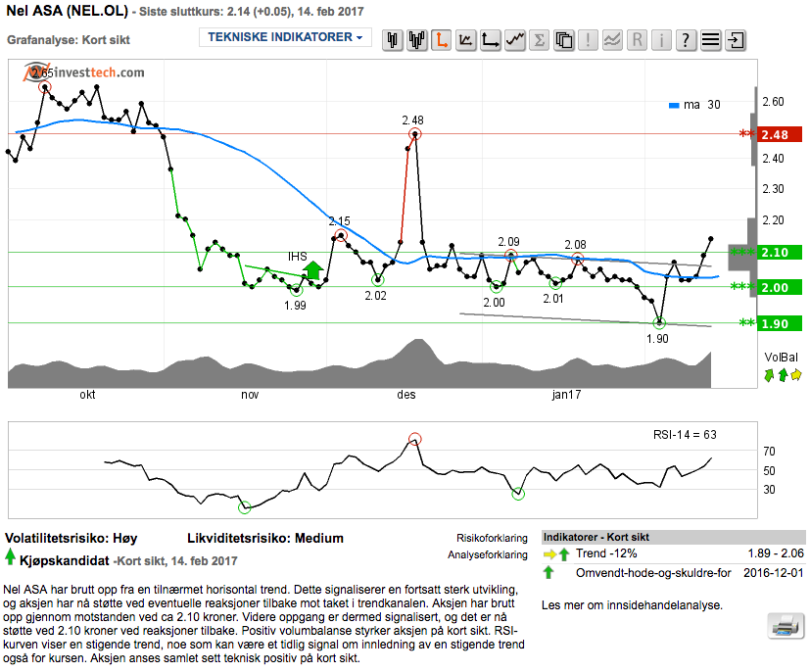
Task: Click the 'Nel ASA (NEL.OL)' title
Action: tap(68, 11)
